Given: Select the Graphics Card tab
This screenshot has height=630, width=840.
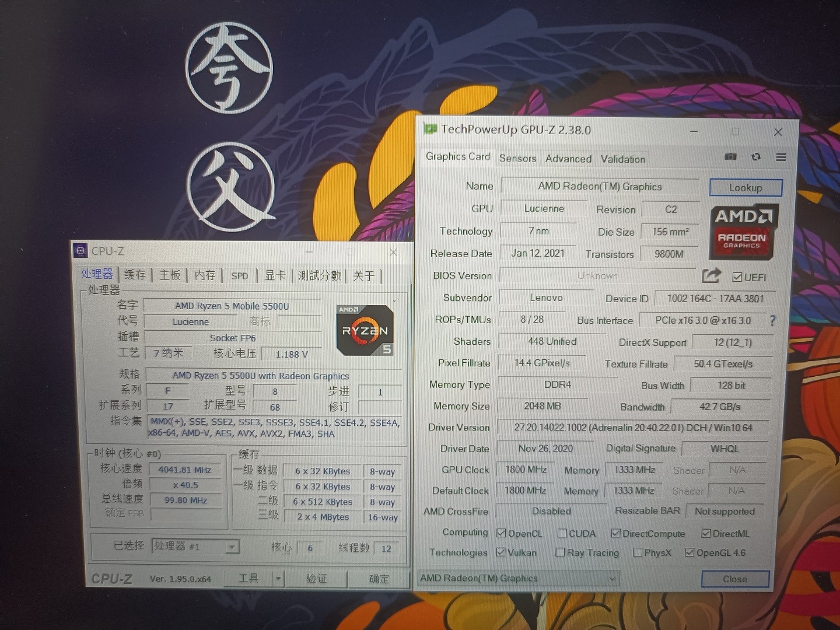Looking at the screenshot, I should [458, 156].
